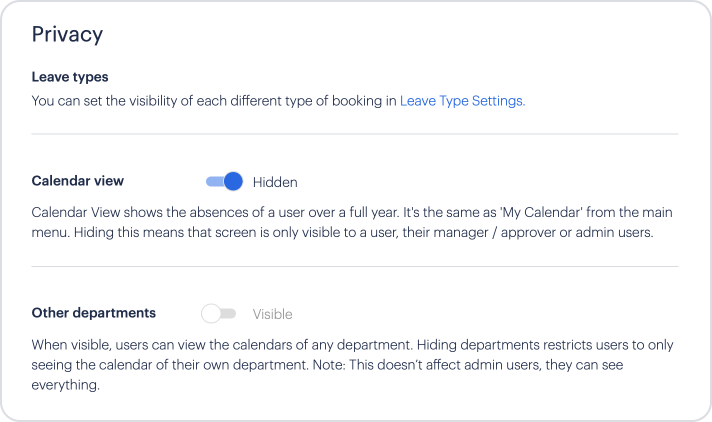The width and height of the screenshot is (712, 422).
Task: Click the grey track of Other departments toggle
Action: [230, 314]
